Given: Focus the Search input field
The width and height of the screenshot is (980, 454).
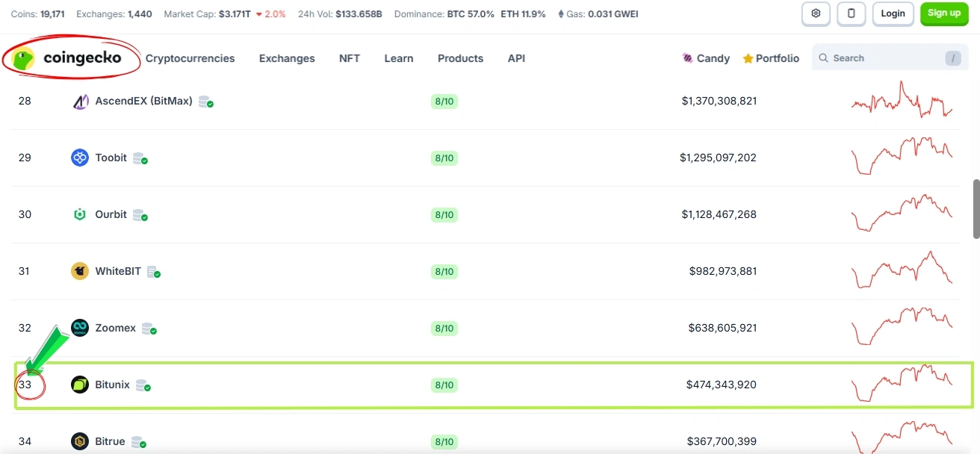Looking at the screenshot, I should coord(890,58).
